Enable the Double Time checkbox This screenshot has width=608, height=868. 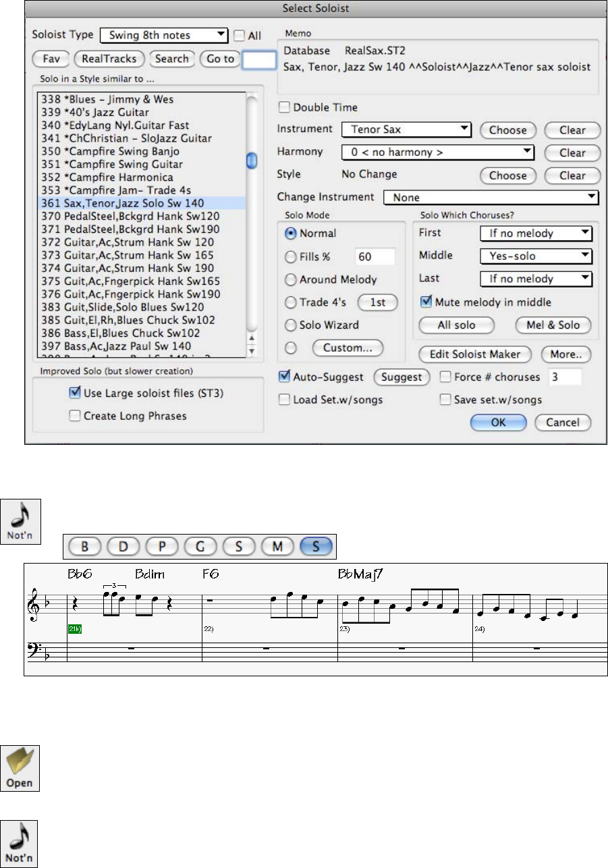point(284,107)
